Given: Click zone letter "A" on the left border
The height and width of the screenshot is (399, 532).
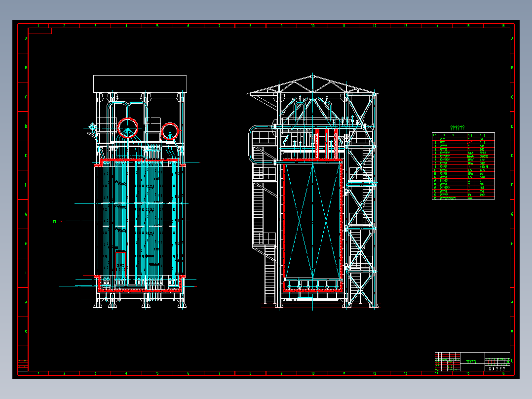Looking at the screenshot, I should tap(26, 39).
